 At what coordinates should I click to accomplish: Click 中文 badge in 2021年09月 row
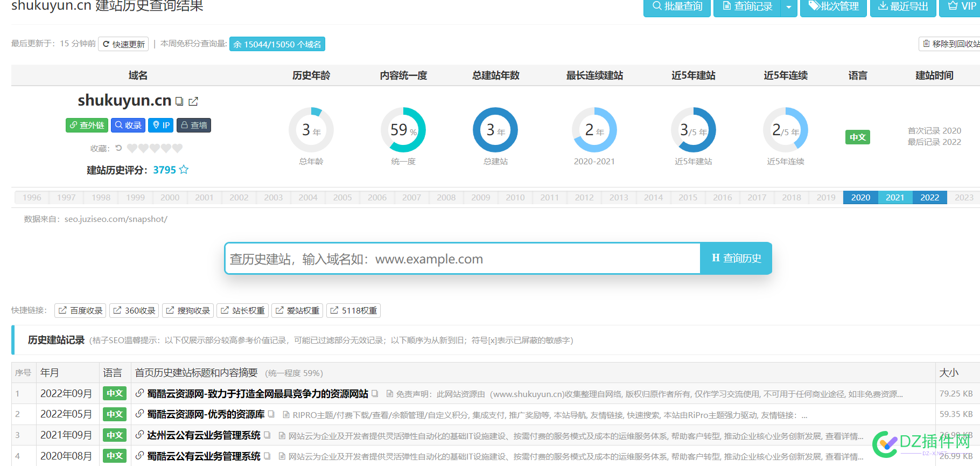click(115, 435)
